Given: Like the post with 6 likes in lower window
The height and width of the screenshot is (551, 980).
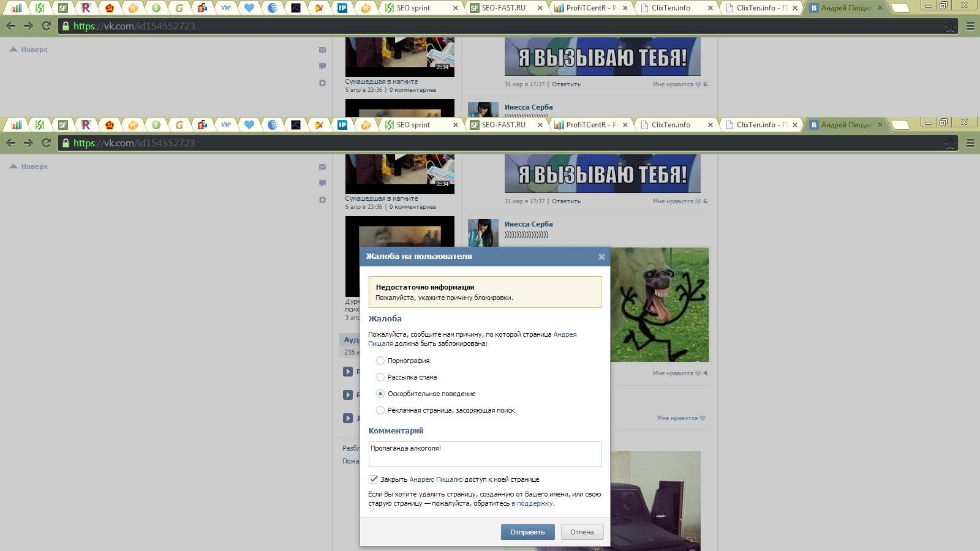Looking at the screenshot, I should pos(680,201).
